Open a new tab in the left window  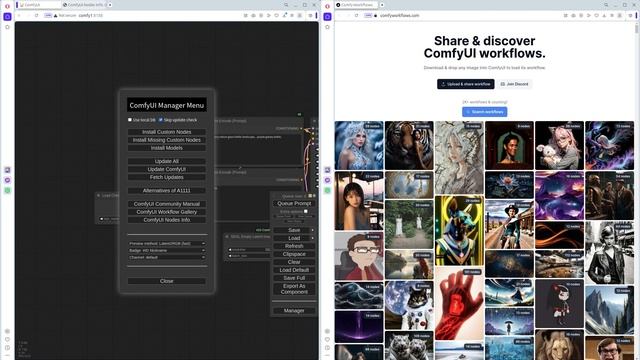[x=110, y=5]
